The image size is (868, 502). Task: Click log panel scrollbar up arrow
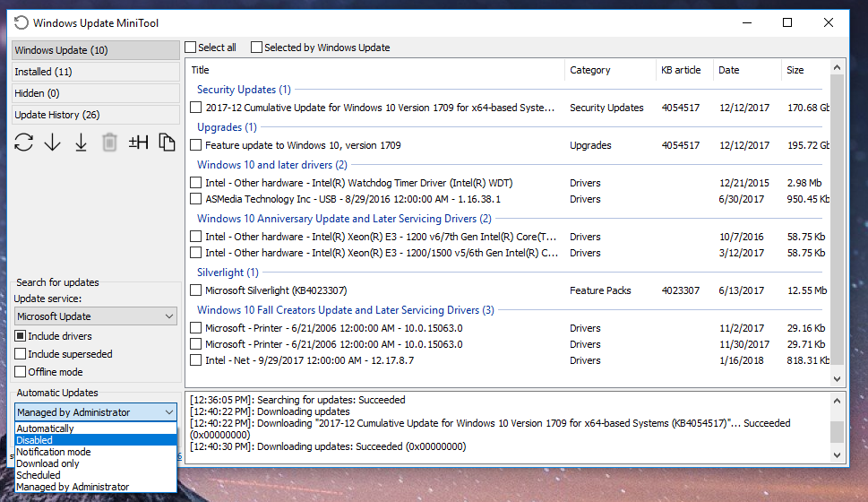(837, 401)
